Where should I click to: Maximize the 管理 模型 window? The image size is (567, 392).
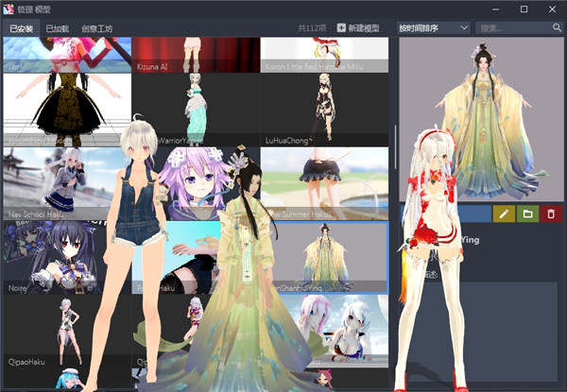524,9
